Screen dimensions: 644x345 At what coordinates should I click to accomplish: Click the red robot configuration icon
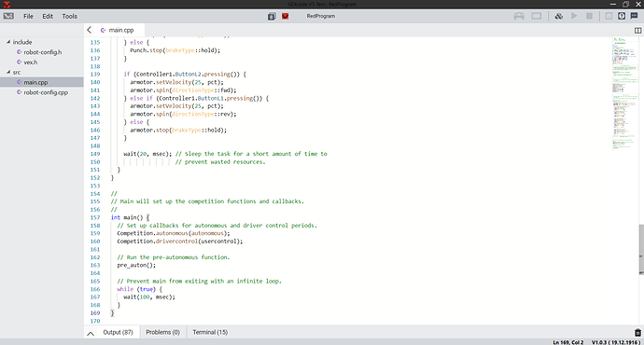click(285, 16)
